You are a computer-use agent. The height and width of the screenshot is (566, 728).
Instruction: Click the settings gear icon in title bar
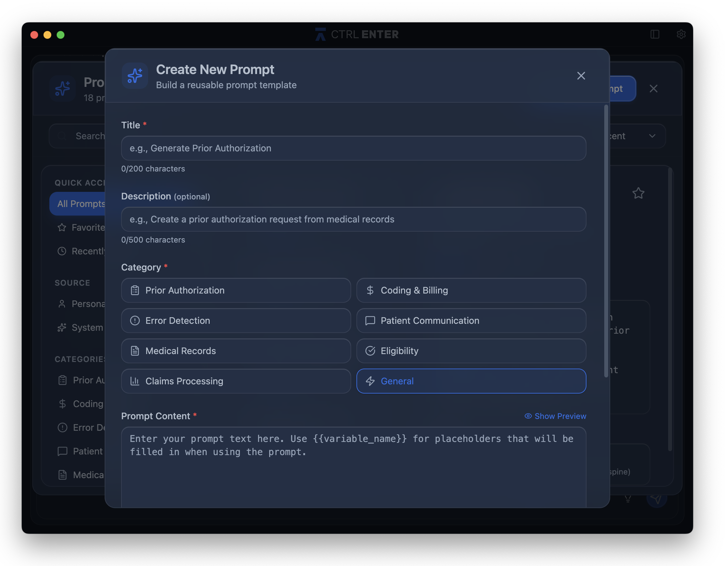click(x=681, y=34)
